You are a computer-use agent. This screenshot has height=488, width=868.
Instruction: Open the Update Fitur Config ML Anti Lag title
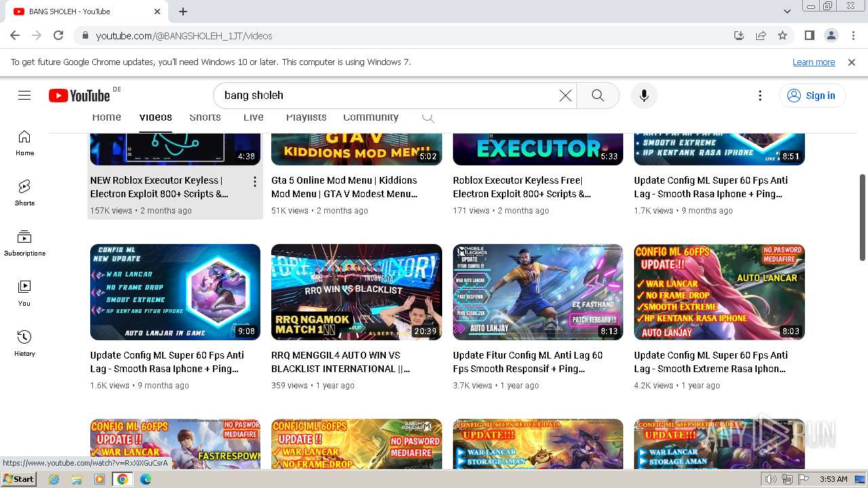pyautogui.click(x=528, y=362)
